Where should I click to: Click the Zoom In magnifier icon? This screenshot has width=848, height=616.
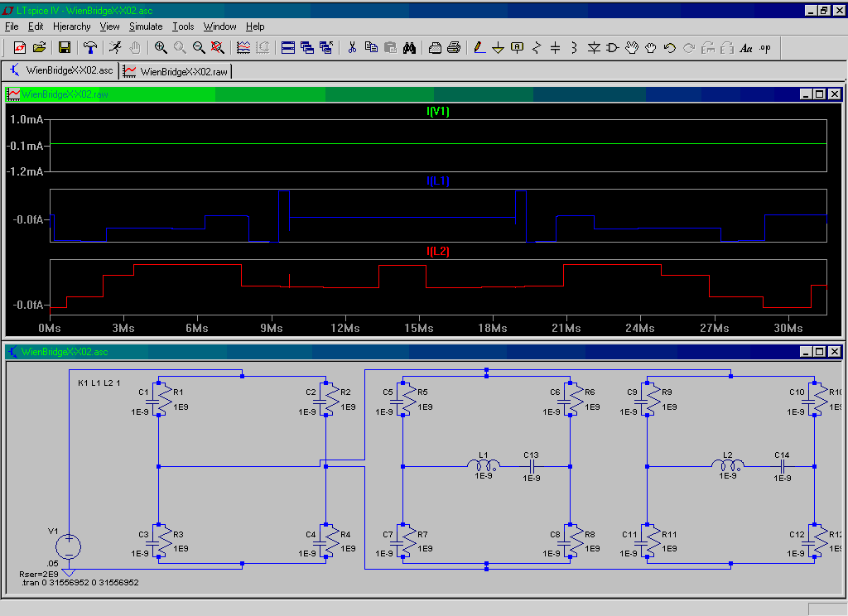coord(161,48)
